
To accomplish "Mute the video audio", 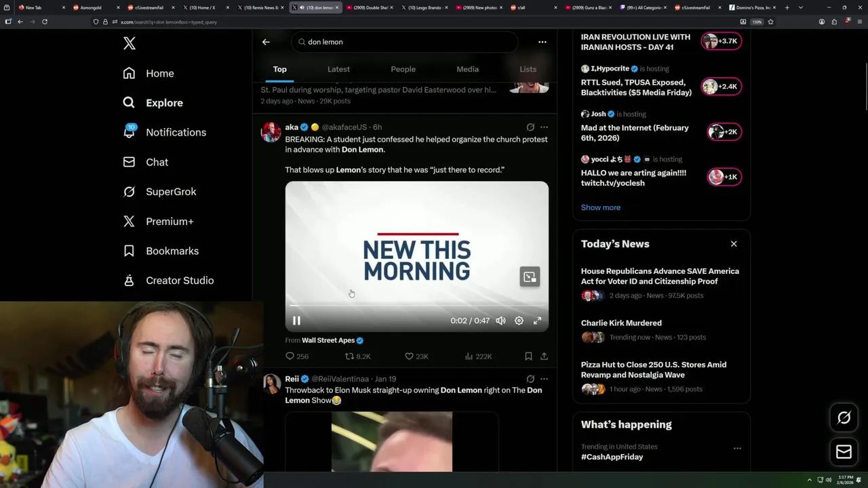I will [x=500, y=321].
